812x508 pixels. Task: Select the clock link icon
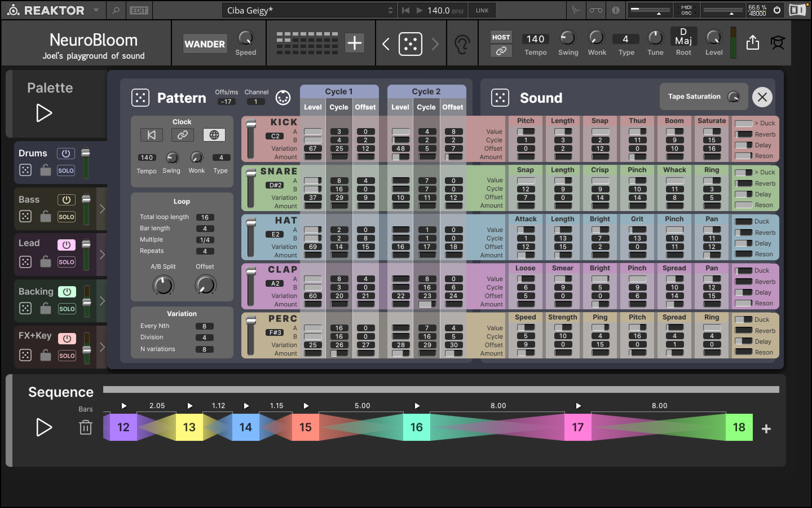[182, 135]
